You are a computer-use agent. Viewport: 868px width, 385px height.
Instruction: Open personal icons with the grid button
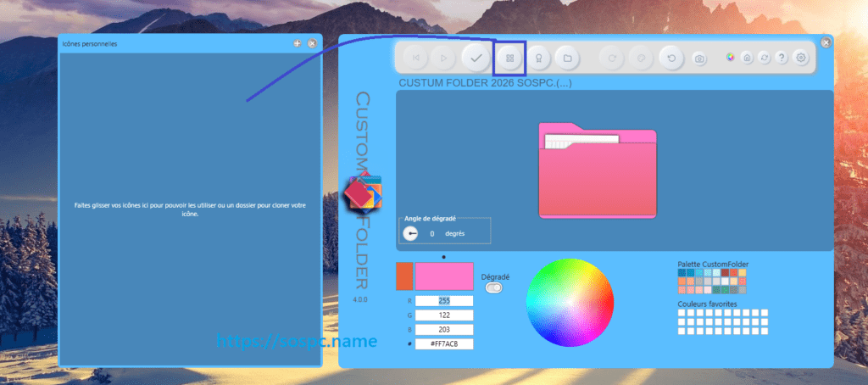tap(509, 58)
